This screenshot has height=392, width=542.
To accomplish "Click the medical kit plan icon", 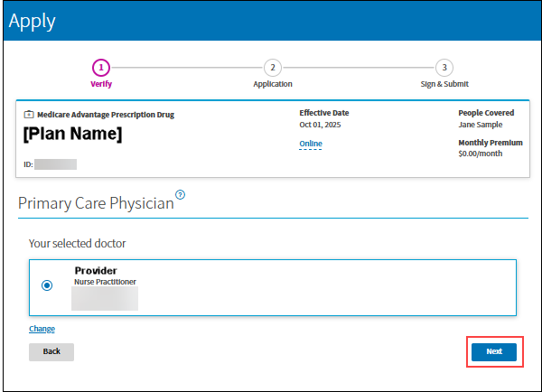I will (x=29, y=114).
